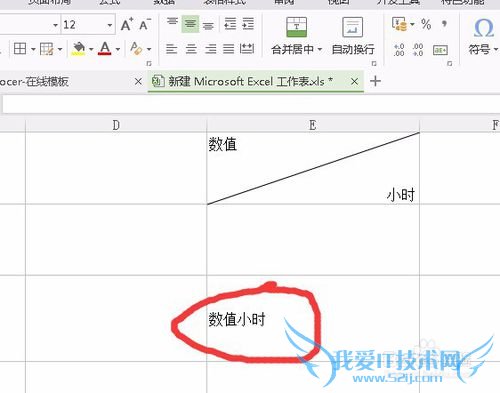Toggle middle vertical alignment

point(190,24)
